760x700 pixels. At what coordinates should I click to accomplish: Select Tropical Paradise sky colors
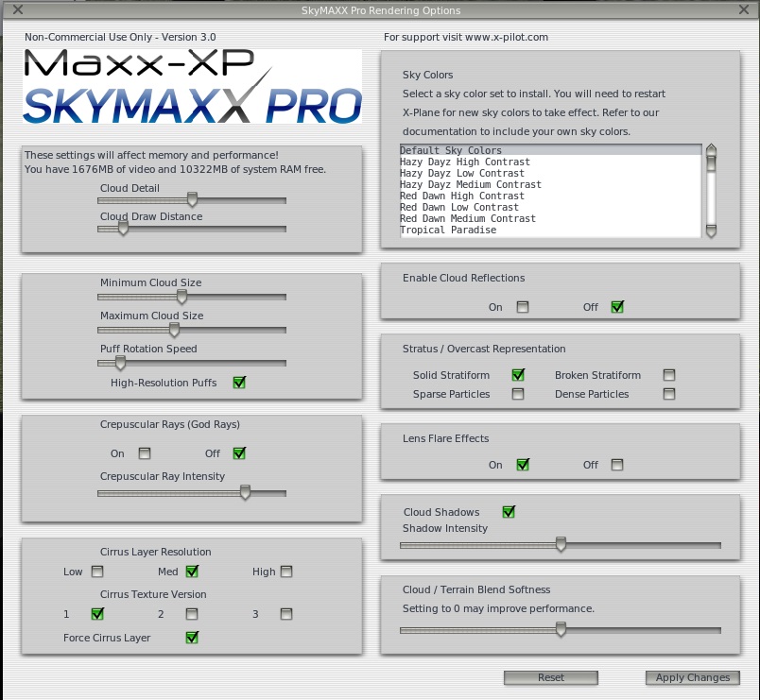coord(550,230)
